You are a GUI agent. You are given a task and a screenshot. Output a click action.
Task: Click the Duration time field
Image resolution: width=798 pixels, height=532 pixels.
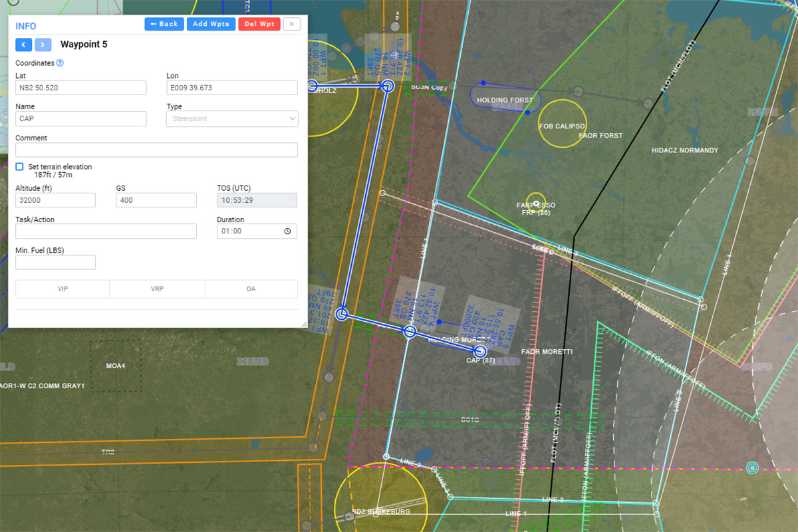(x=257, y=231)
